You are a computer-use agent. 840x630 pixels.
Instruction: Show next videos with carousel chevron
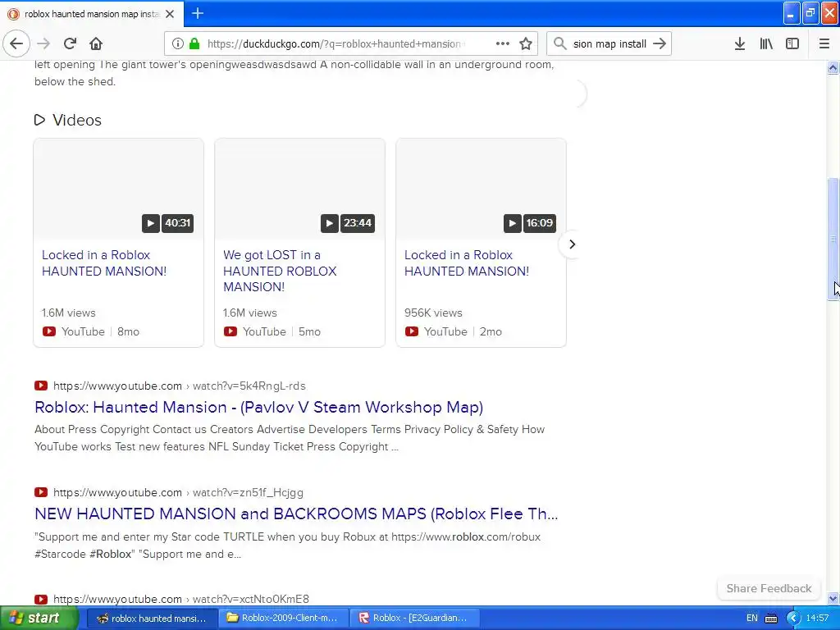tap(572, 244)
